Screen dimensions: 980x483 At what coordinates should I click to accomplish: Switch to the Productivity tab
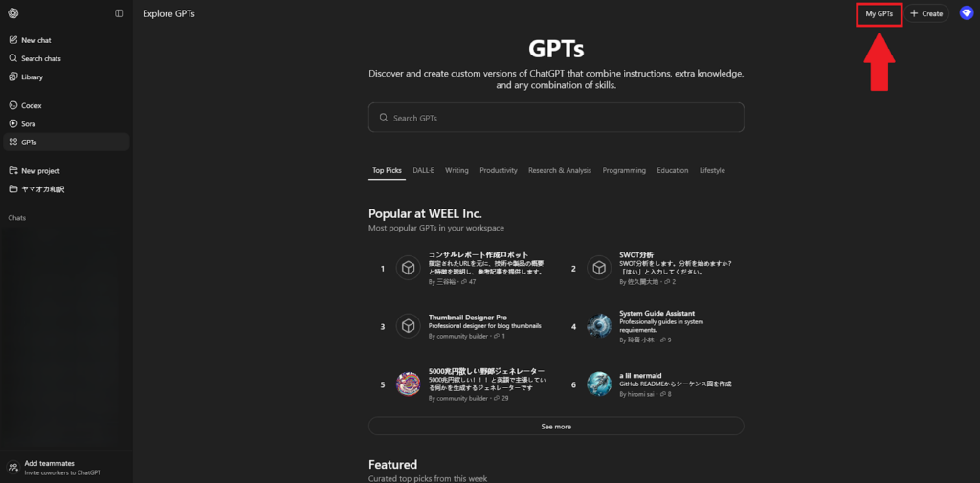[x=498, y=170]
